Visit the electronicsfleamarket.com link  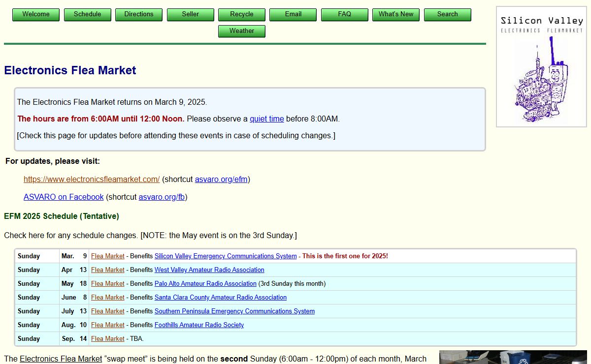[92, 179]
